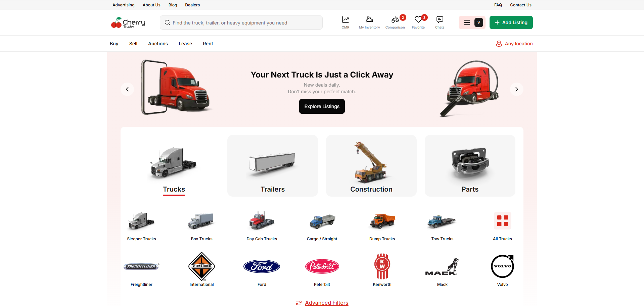Open the CMR chart icon
Viewport: 644px width, 306px height.
(345, 20)
